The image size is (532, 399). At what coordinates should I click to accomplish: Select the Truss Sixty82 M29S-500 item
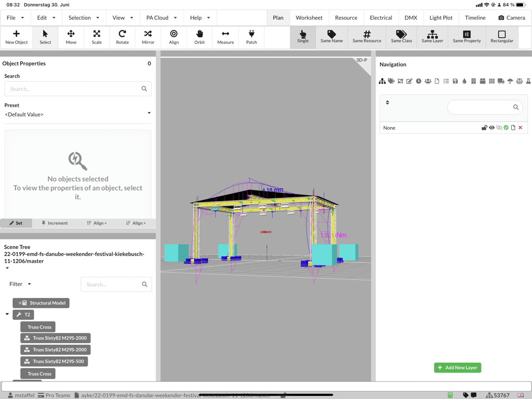[54, 361]
